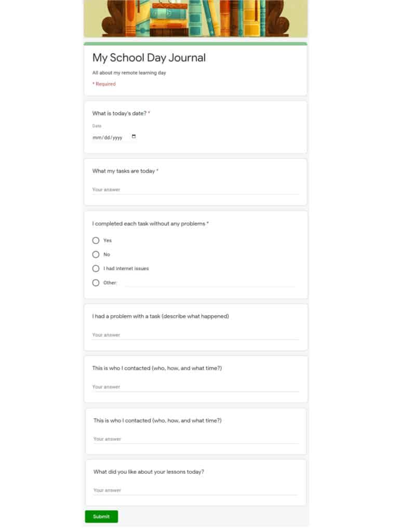The image size is (399, 532).
Task: Select the yyyy year segment of the date
Action: (117, 137)
